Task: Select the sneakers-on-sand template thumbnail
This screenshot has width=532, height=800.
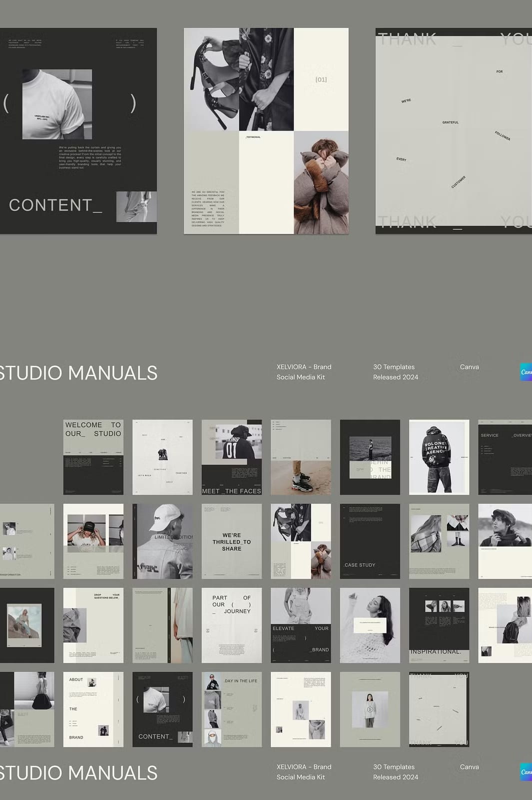Action: (x=301, y=457)
